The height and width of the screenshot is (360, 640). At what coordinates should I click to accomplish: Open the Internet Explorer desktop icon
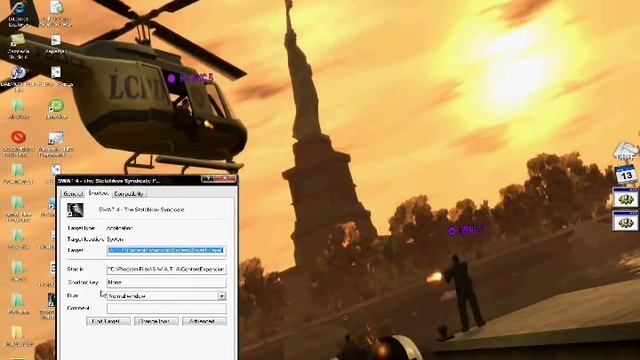tap(18, 13)
